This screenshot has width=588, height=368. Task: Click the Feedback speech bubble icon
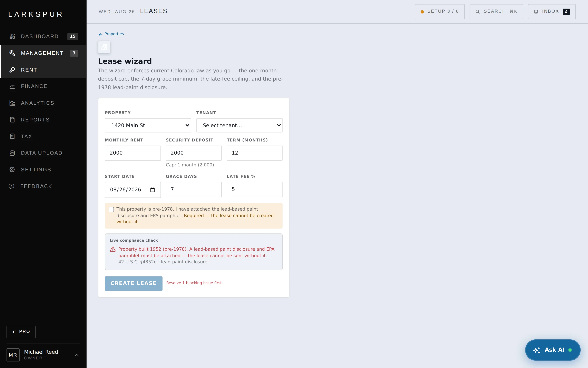click(11, 186)
